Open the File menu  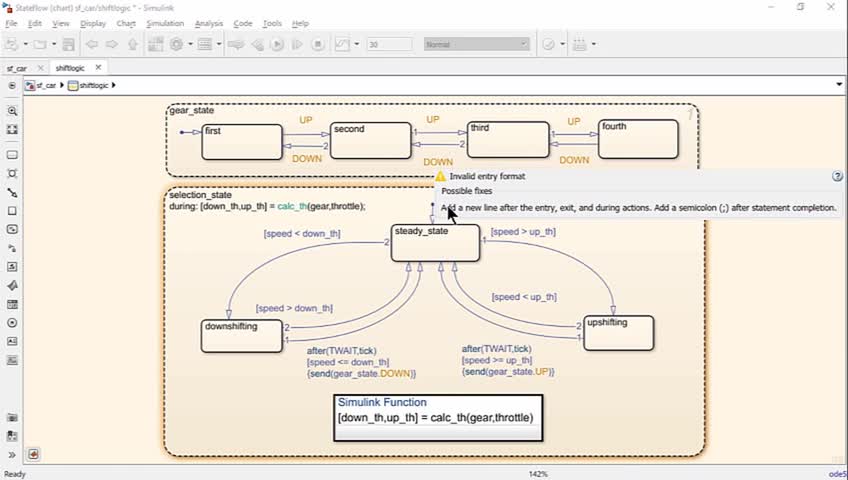[11, 23]
